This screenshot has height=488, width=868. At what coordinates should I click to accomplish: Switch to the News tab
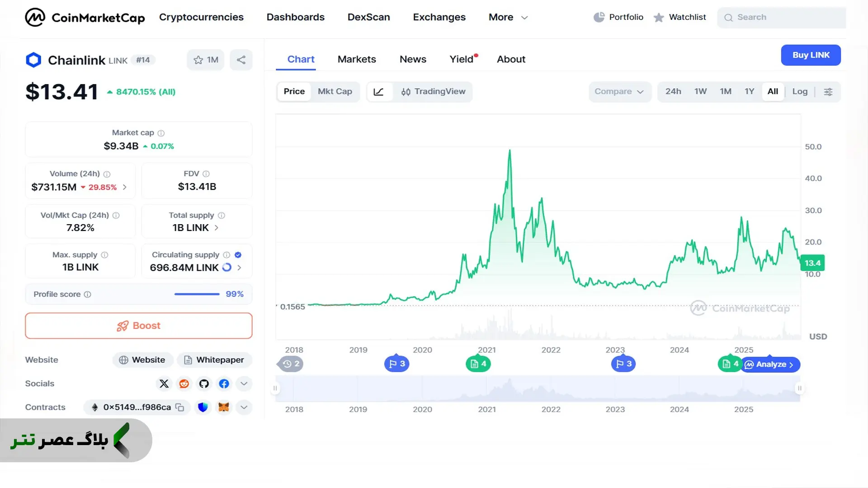413,59
